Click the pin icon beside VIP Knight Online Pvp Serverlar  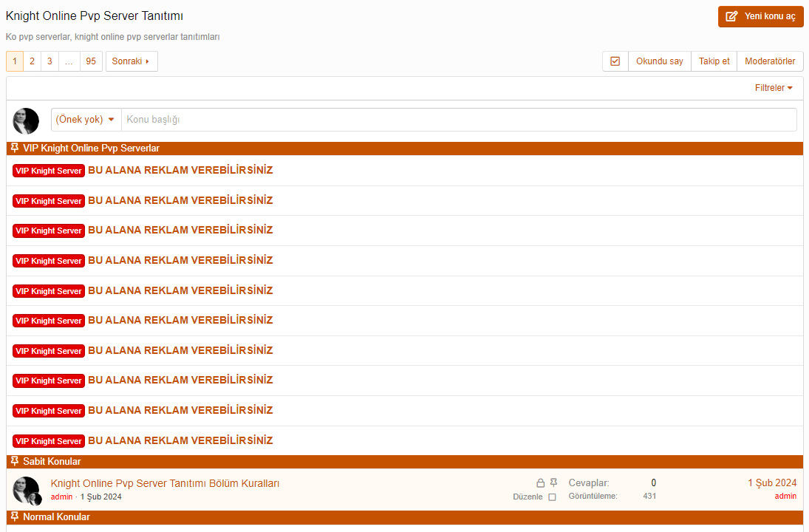pos(15,148)
